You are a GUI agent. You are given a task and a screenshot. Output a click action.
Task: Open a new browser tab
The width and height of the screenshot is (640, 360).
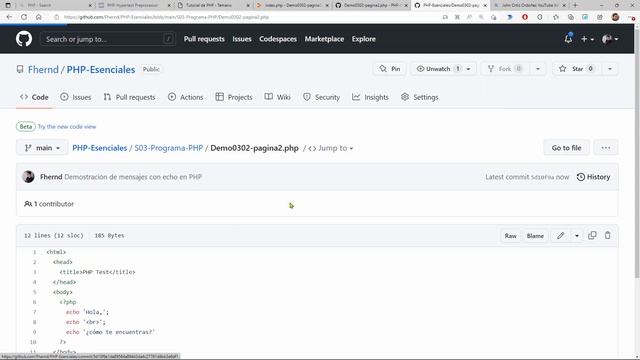point(576,5)
